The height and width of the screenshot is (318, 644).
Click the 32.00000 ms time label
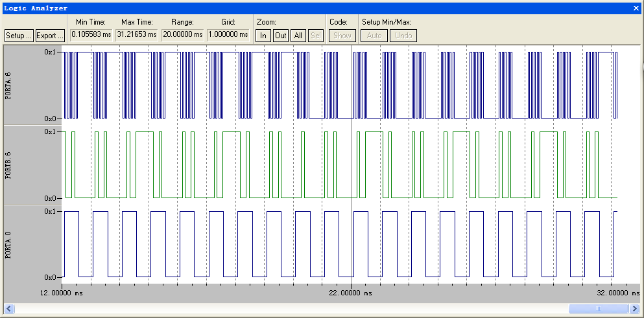[619, 293]
